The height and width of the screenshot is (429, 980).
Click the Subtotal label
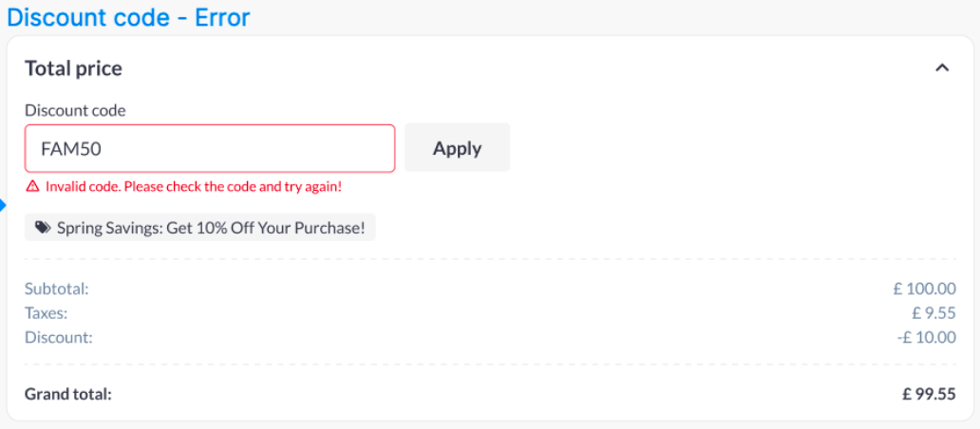coord(56,289)
